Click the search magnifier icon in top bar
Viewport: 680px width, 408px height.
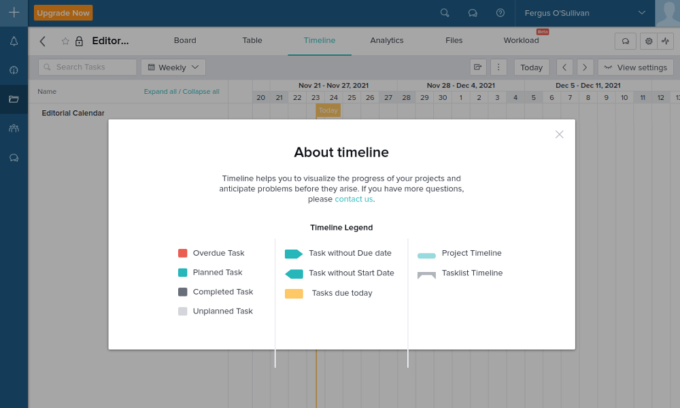(x=445, y=13)
